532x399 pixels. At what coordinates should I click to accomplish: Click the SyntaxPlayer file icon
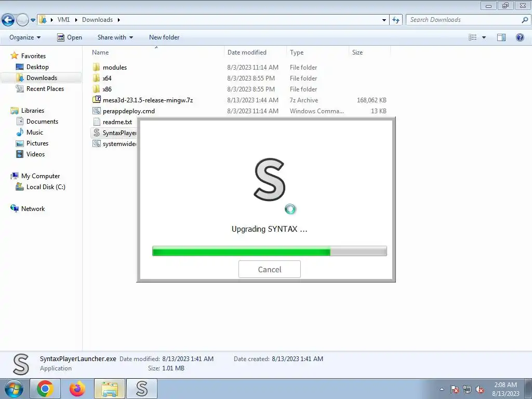(x=96, y=132)
